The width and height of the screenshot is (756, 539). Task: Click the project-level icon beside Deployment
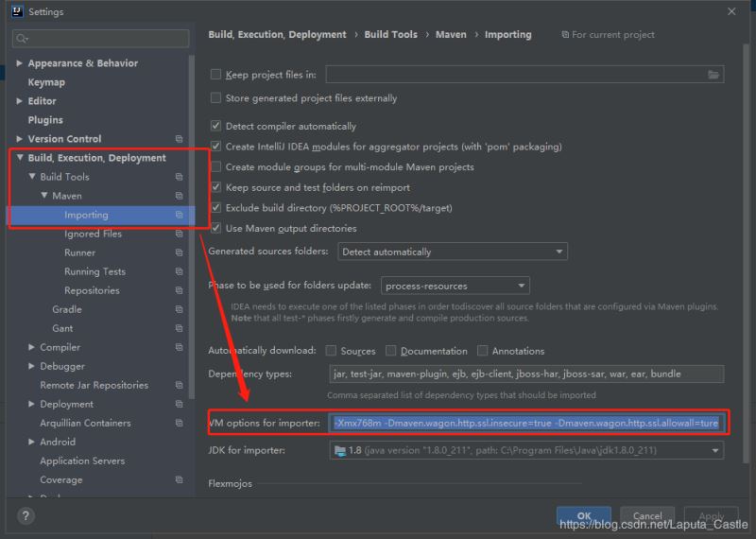(179, 404)
